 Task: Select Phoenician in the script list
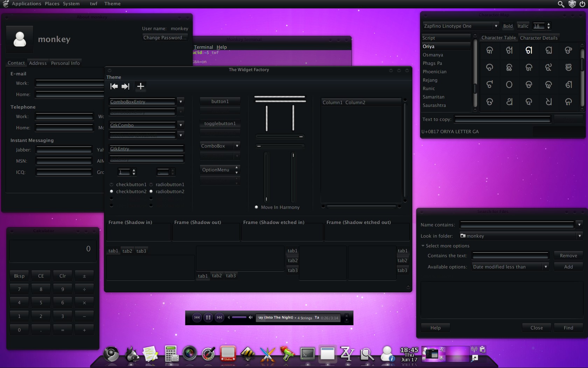(x=434, y=71)
